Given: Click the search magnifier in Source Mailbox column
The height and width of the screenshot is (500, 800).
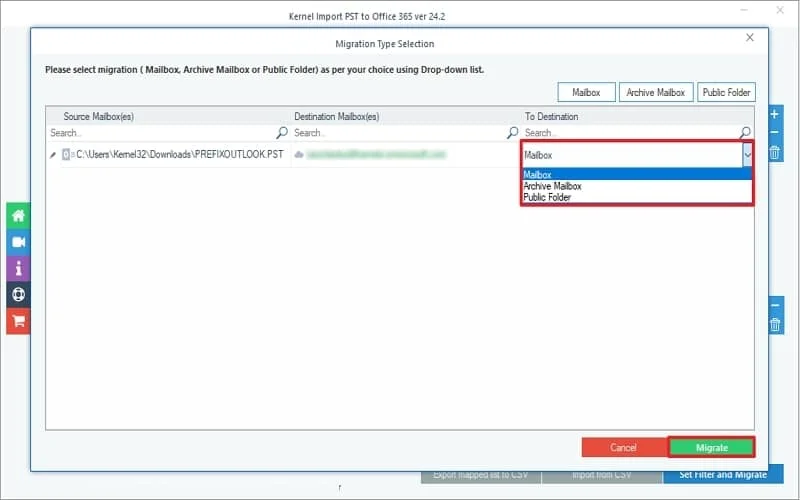Looking at the screenshot, I should (x=282, y=133).
